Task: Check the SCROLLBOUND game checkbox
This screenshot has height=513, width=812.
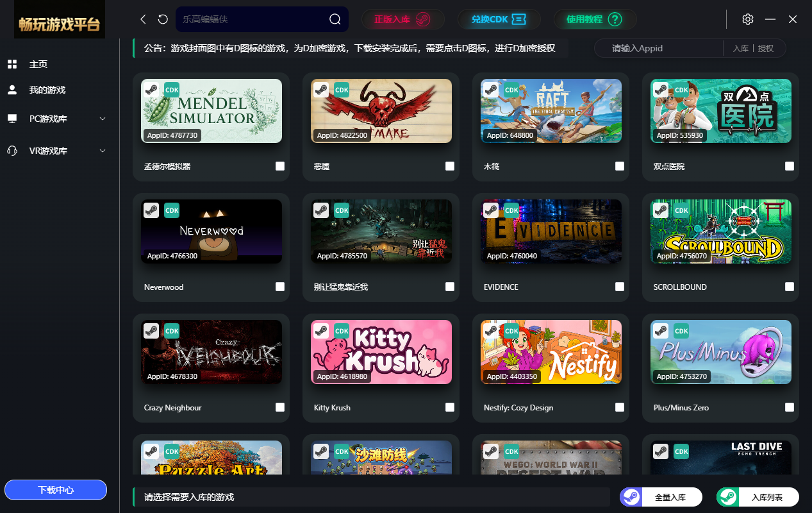Action: pos(790,287)
